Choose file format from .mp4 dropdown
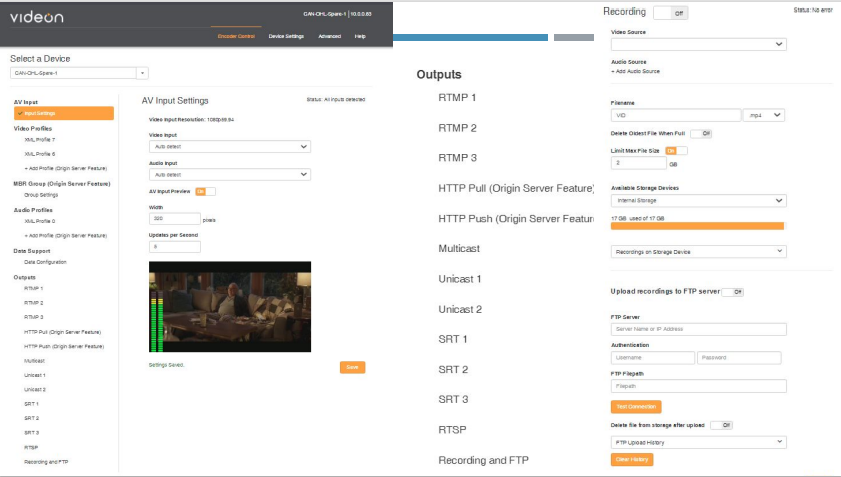Image resolution: width=841 pixels, height=477 pixels. [764, 115]
